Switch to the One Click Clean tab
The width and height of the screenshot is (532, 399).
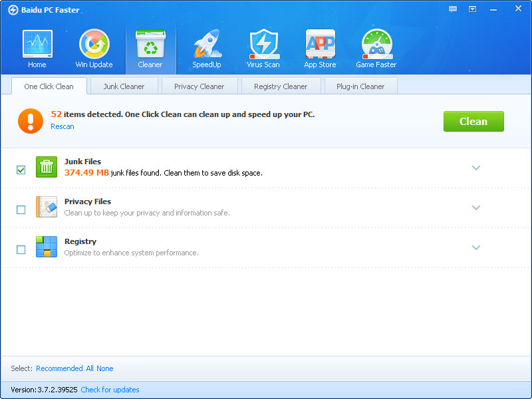tap(49, 86)
